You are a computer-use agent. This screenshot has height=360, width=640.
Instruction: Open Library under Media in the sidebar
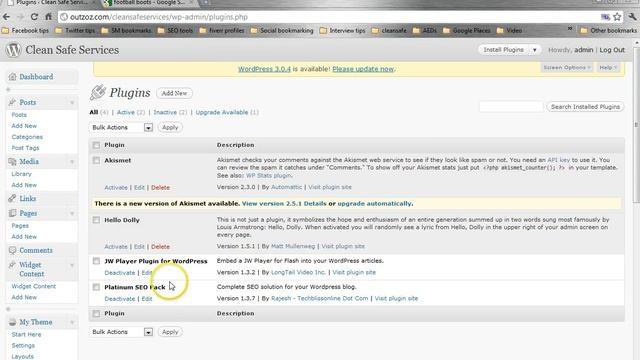tap(22, 174)
